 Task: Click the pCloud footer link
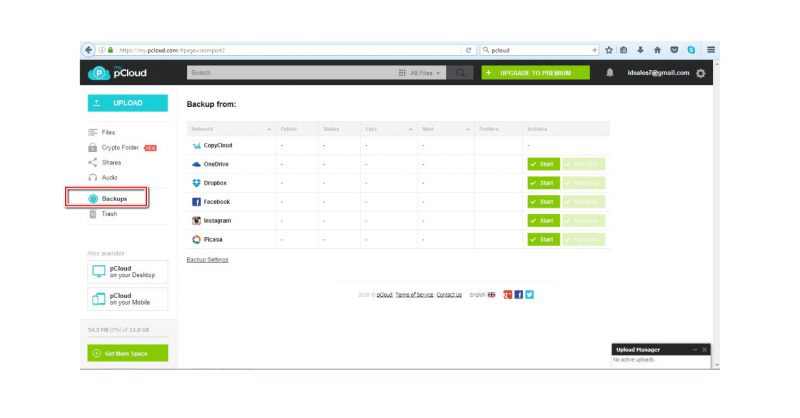pyautogui.click(x=385, y=294)
